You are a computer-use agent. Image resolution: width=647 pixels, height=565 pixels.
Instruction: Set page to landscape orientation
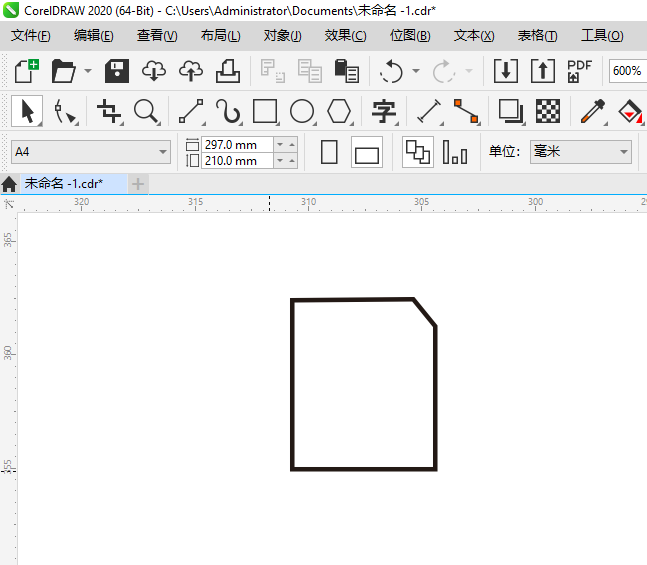coord(367,152)
